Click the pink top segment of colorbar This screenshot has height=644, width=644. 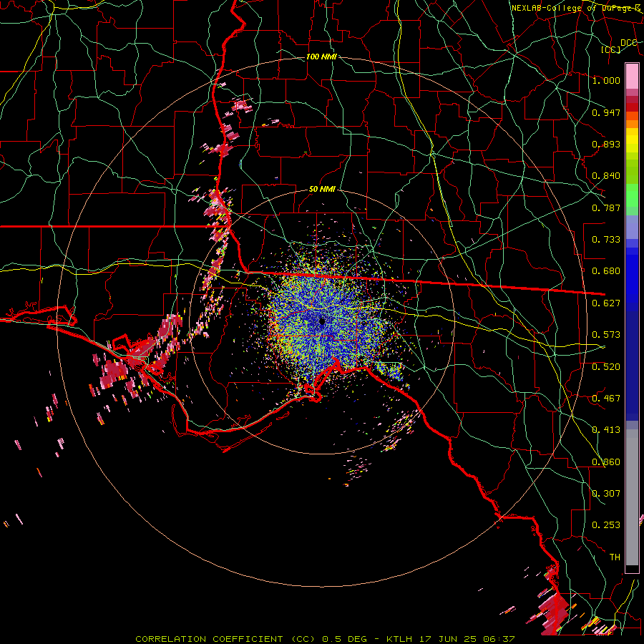(x=632, y=76)
